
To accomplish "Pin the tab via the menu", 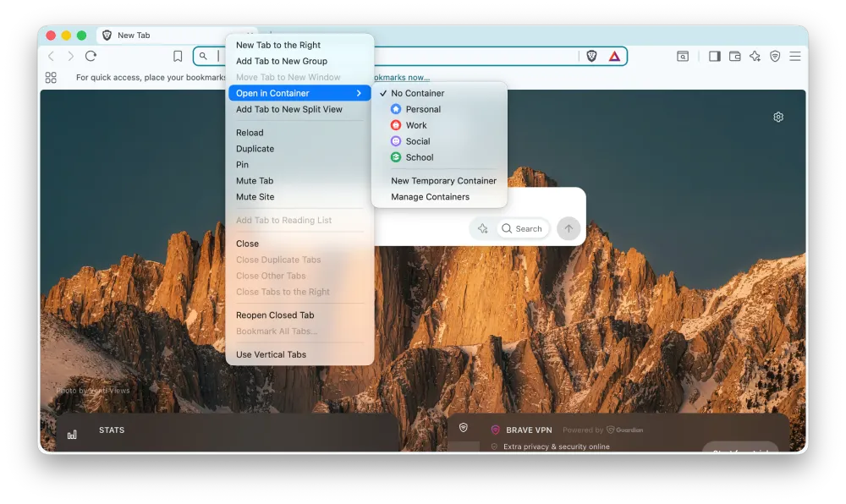I will click(x=299, y=165).
